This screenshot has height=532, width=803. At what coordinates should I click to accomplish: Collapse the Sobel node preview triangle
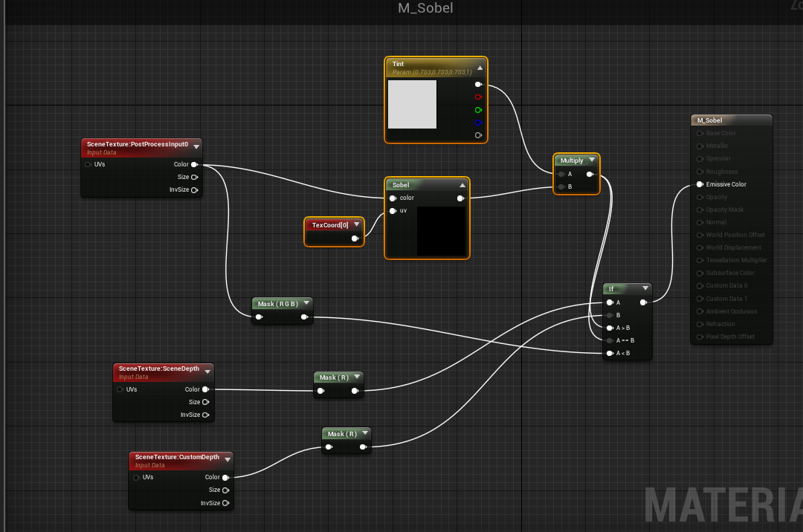(462, 185)
